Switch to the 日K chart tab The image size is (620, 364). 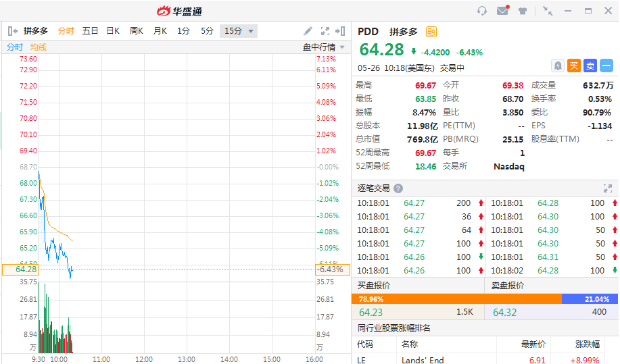[113, 31]
